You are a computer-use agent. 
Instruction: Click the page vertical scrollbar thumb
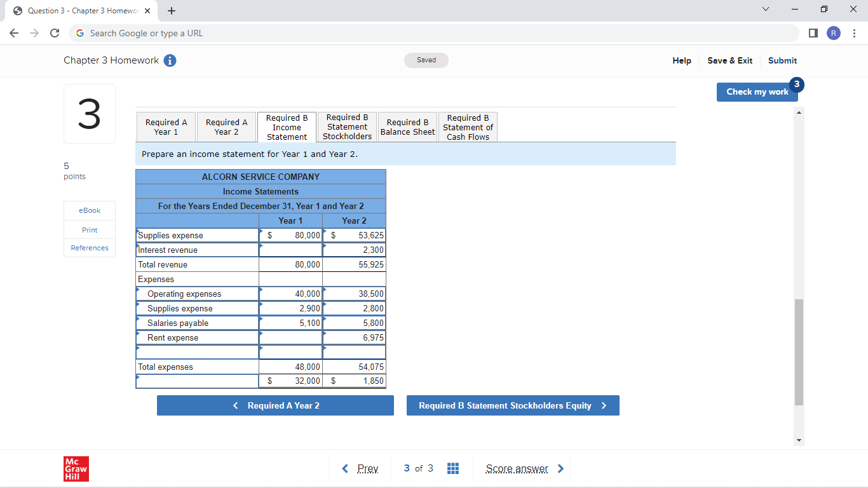click(799, 352)
